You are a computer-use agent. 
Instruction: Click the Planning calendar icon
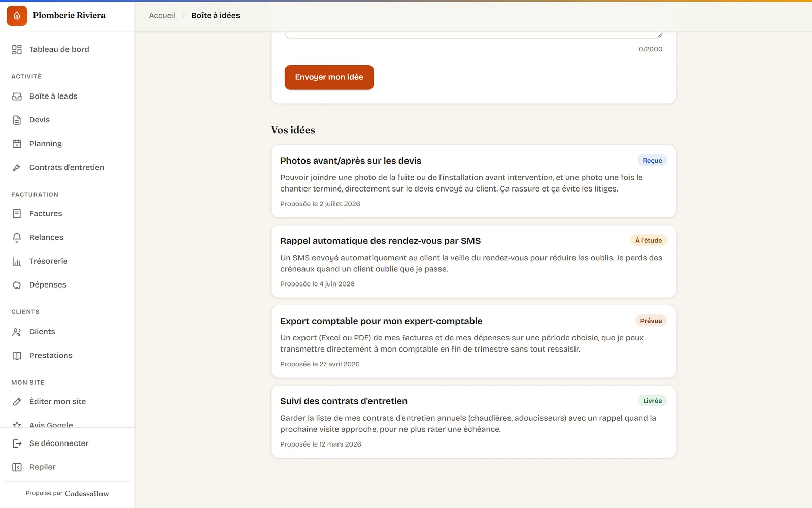click(17, 144)
